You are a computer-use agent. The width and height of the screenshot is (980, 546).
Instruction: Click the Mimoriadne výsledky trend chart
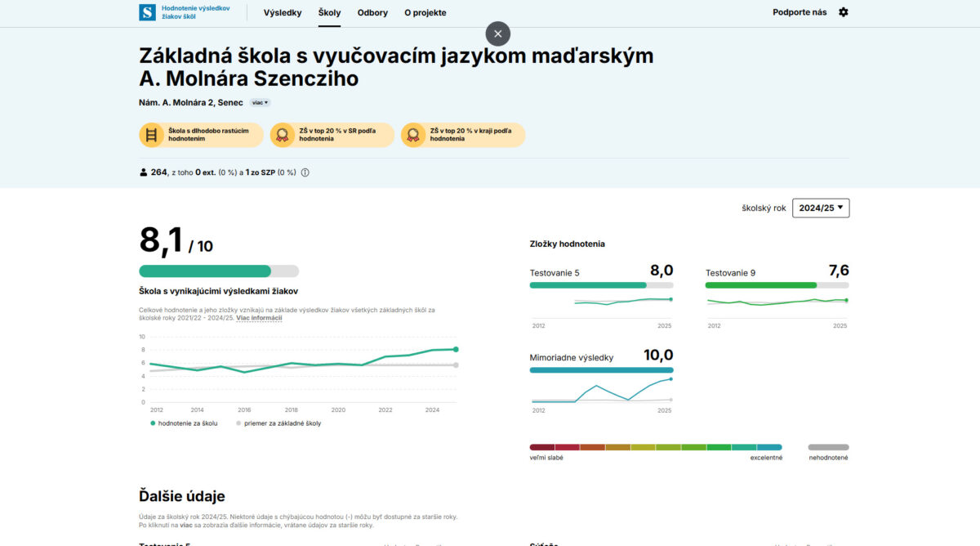(x=601, y=391)
